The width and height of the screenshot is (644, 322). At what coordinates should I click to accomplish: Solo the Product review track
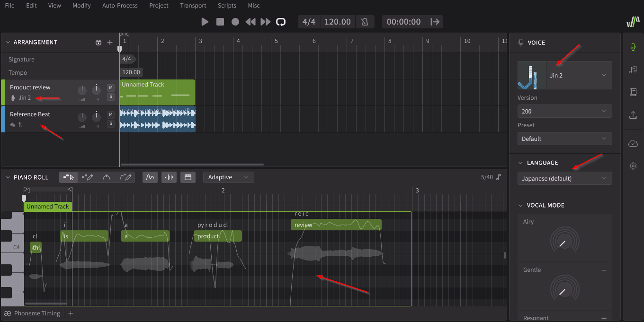111,97
